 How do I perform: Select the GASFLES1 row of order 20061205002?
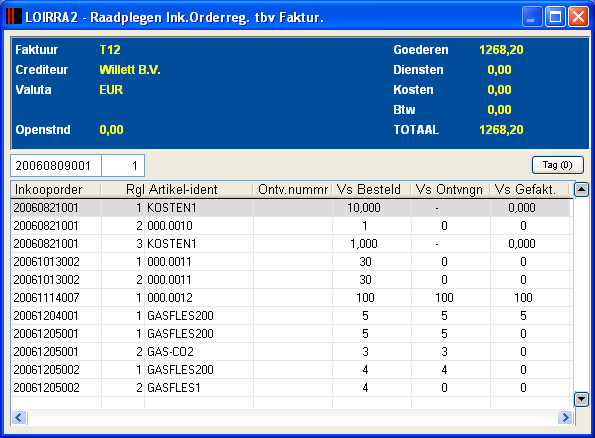[290, 388]
